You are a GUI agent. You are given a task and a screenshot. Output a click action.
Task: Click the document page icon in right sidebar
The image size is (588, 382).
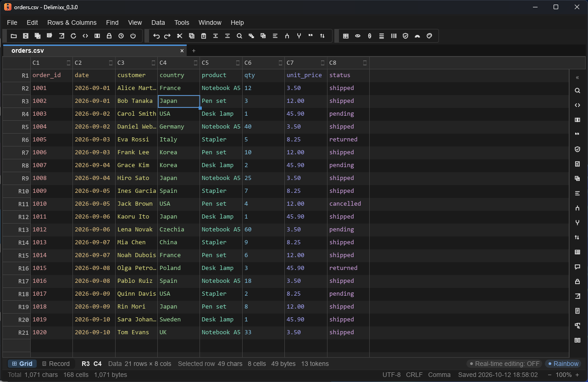(577, 311)
